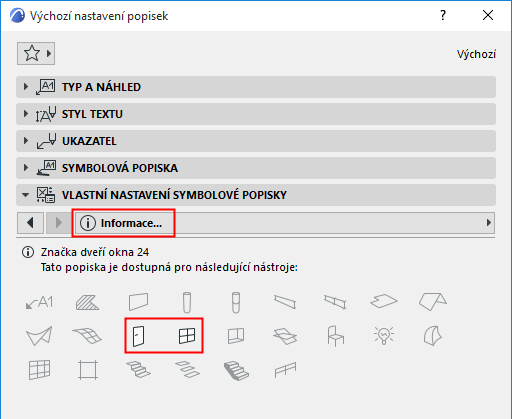Click the segmented beam tool icon
This screenshot has height=419, width=512.
[335, 302]
